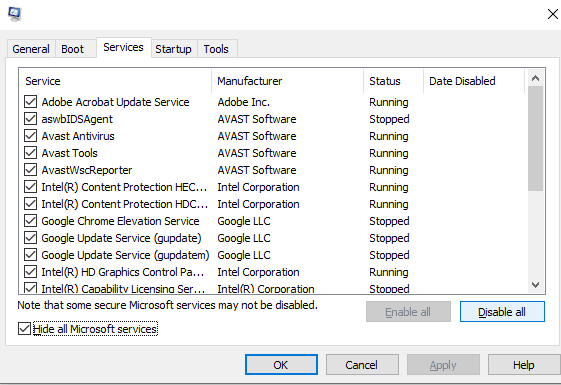Image resolution: width=561 pixels, height=385 pixels.
Task: Click the Apply button
Action: [443, 365]
